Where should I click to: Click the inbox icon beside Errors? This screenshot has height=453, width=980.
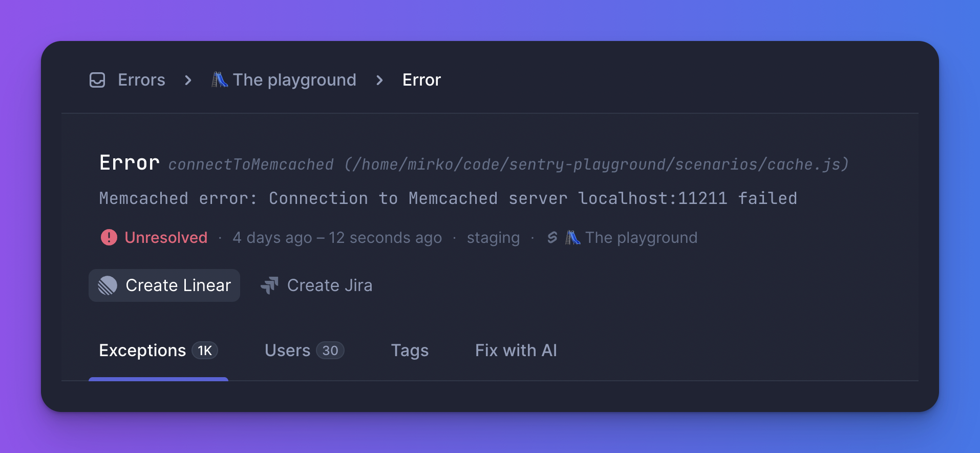tap(97, 80)
